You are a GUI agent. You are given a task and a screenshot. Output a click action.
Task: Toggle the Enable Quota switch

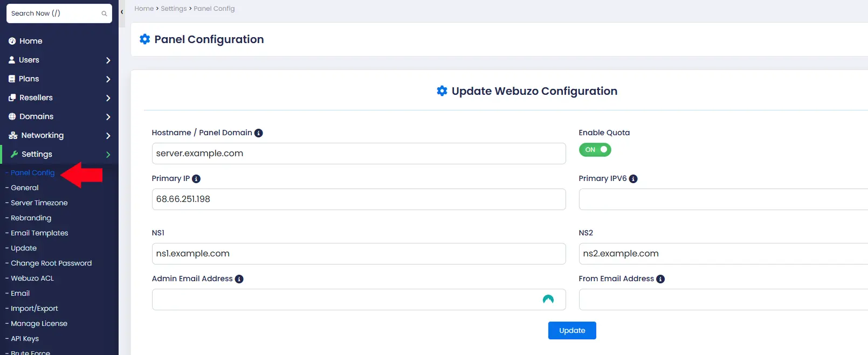[x=595, y=150]
